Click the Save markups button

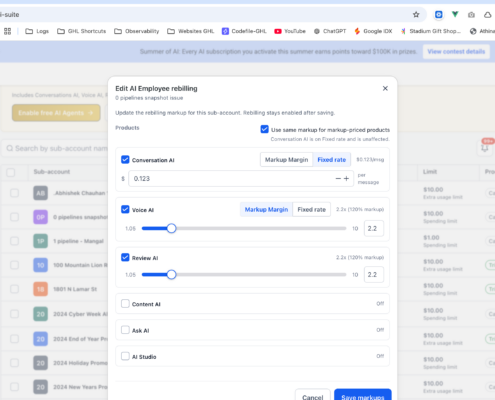click(x=363, y=395)
